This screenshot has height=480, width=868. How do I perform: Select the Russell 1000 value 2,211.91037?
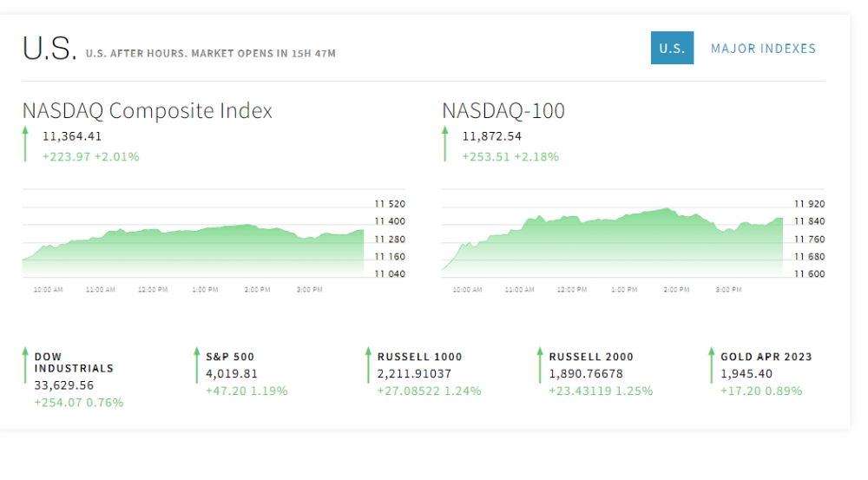click(415, 374)
